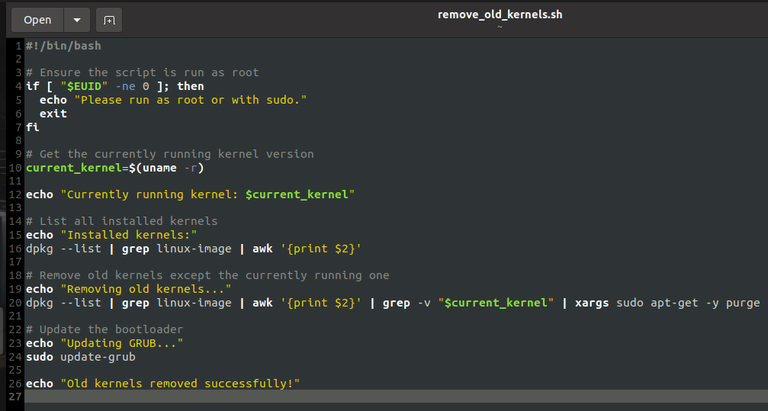The width and height of the screenshot is (768, 411).
Task: Click the exit keyword in the if block
Action: coord(53,114)
